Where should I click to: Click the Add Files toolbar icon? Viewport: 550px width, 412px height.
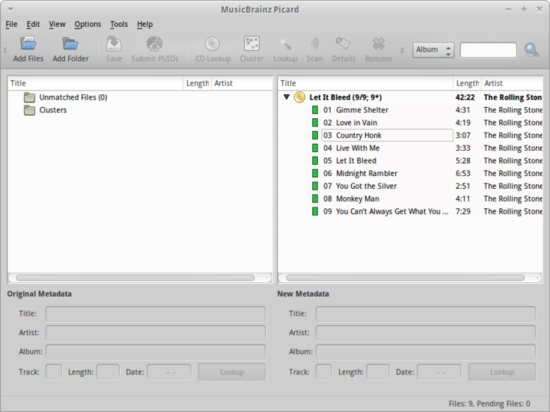click(28, 44)
